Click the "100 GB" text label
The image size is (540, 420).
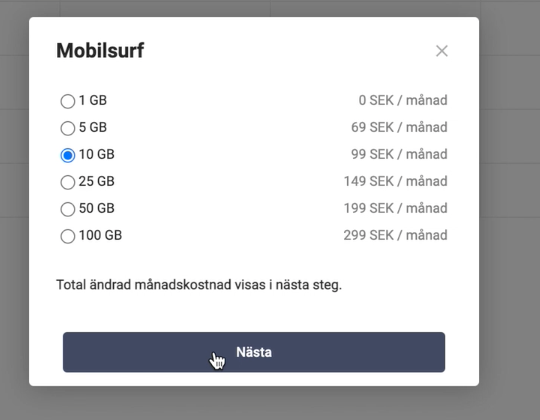[x=100, y=235]
